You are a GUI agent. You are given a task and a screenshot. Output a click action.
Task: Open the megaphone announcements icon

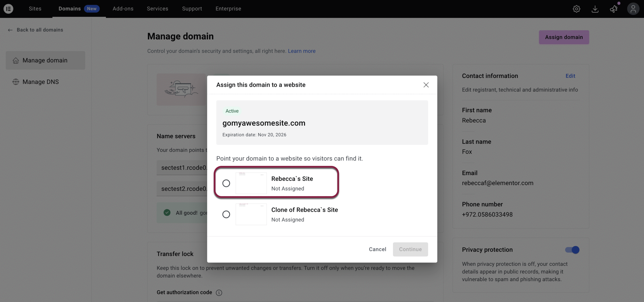[x=614, y=9]
